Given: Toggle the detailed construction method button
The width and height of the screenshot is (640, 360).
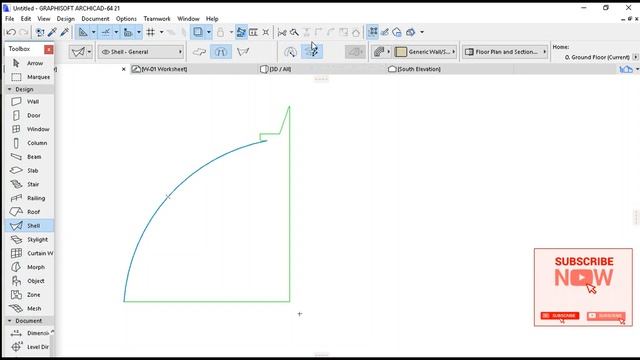Looking at the screenshot, I should [312, 52].
